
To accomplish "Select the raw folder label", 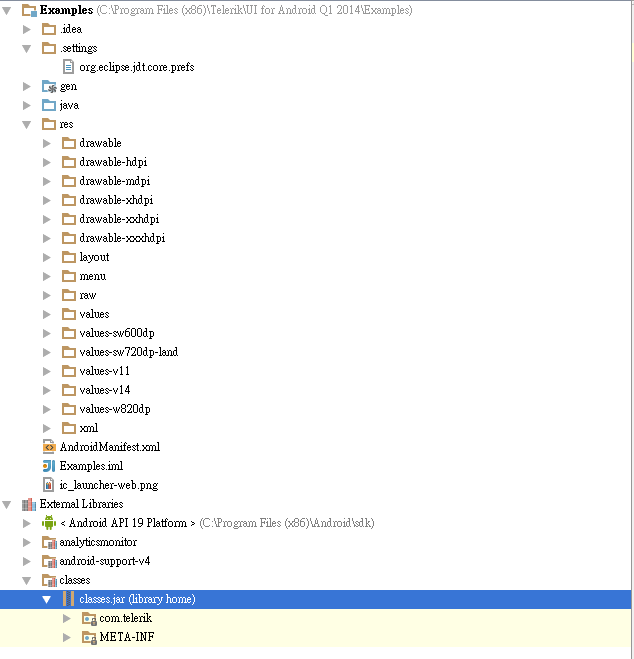I will pyautogui.click(x=88, y=295).
